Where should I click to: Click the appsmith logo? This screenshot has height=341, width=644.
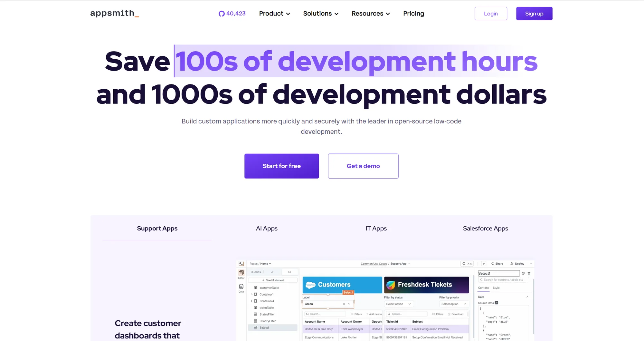115,13
